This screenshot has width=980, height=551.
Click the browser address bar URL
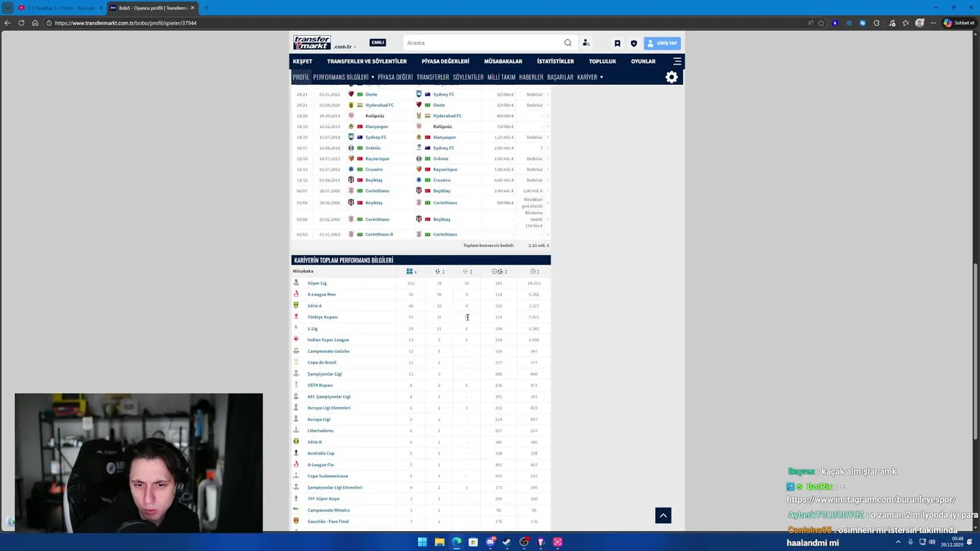(x=126, y=23)
